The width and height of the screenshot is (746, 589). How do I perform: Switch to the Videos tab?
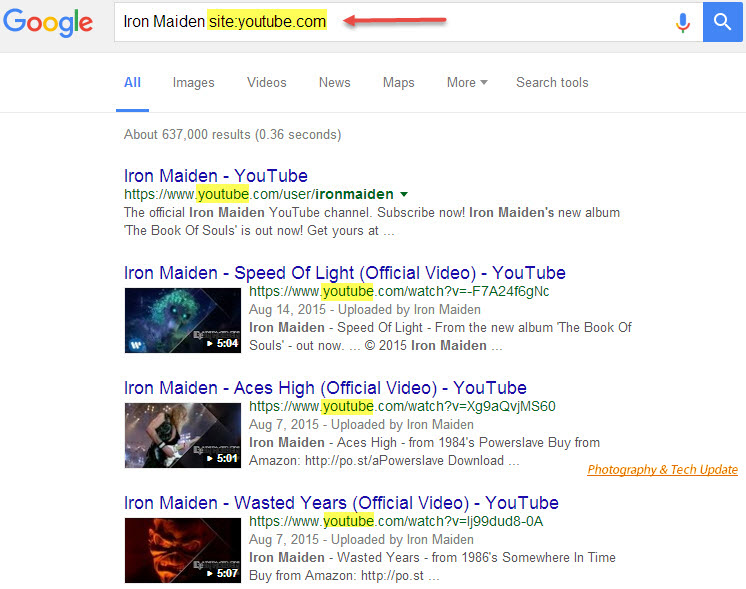point(266,83)
